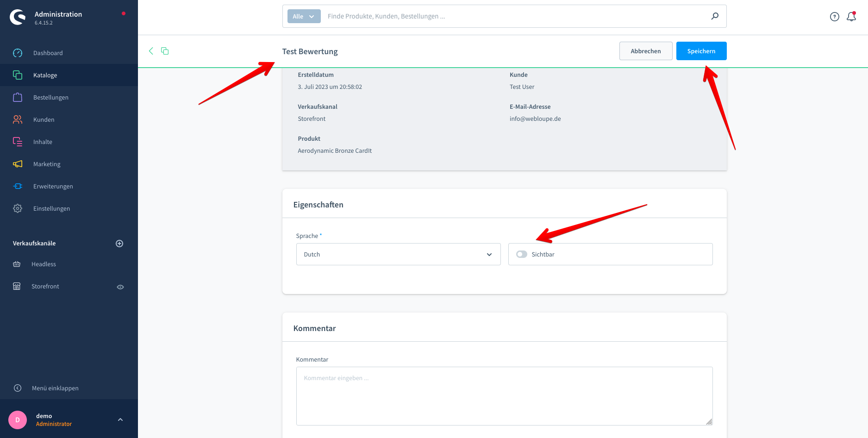Screen dimensions: 868x438
Task: Add a sales channel with plus icon
Action: pos(119,244)
